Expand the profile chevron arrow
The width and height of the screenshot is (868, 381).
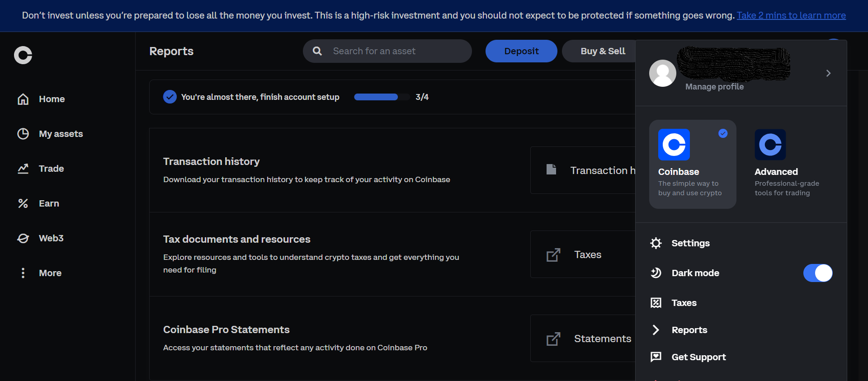coord(828,73)
